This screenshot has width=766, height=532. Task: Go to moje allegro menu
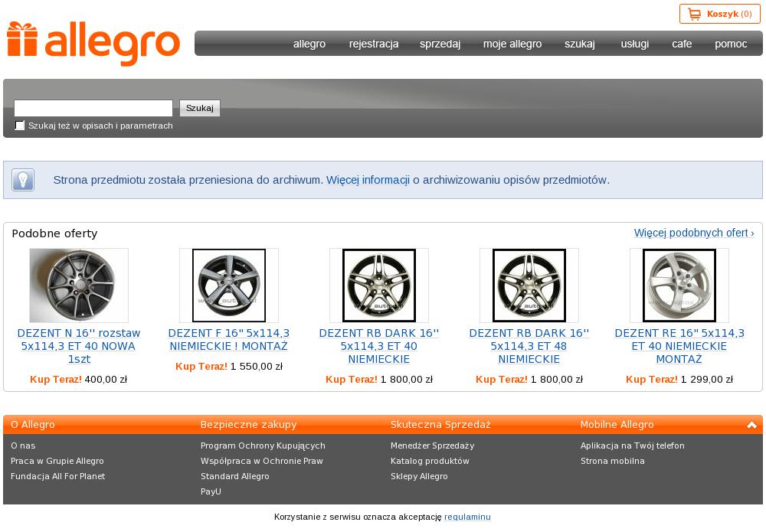click(512, 44)
